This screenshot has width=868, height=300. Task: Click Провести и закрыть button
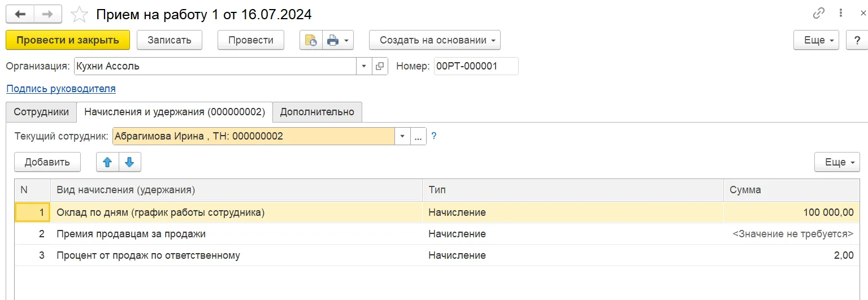pos(68,40)
